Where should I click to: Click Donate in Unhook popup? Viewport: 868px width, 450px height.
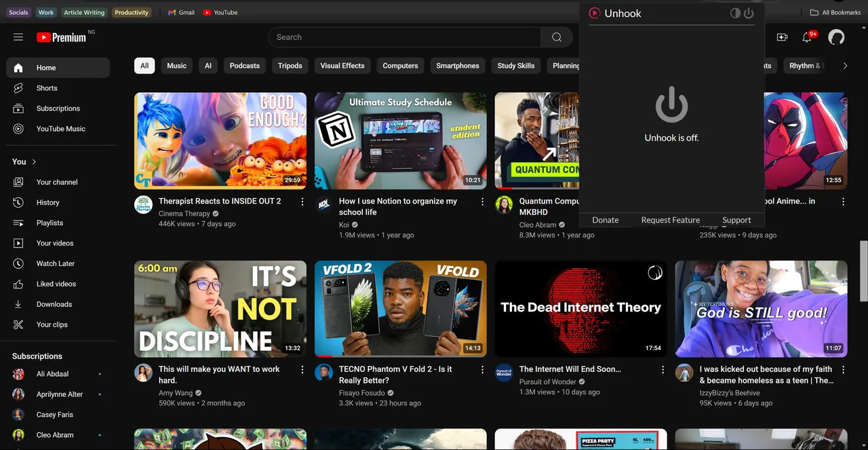(x=606, y=220)
